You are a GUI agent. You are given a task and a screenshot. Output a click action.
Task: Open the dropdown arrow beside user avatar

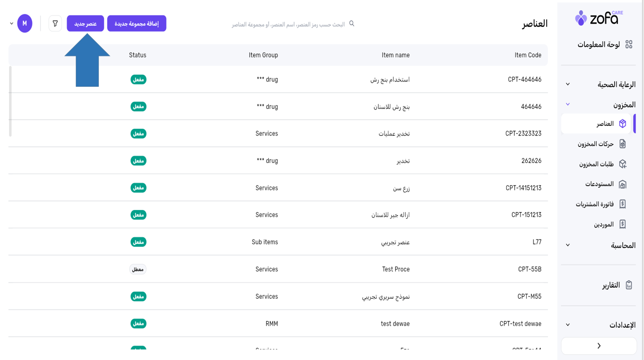coord(12,24)
